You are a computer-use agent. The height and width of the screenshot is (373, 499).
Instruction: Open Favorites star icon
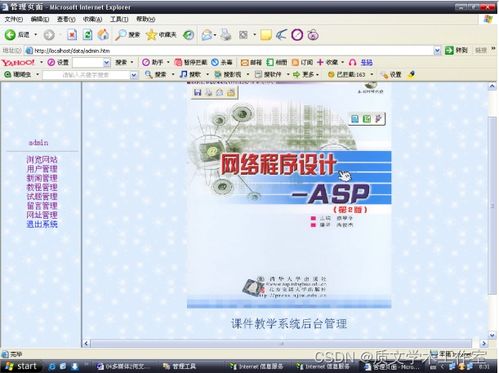tap(151, 34)
